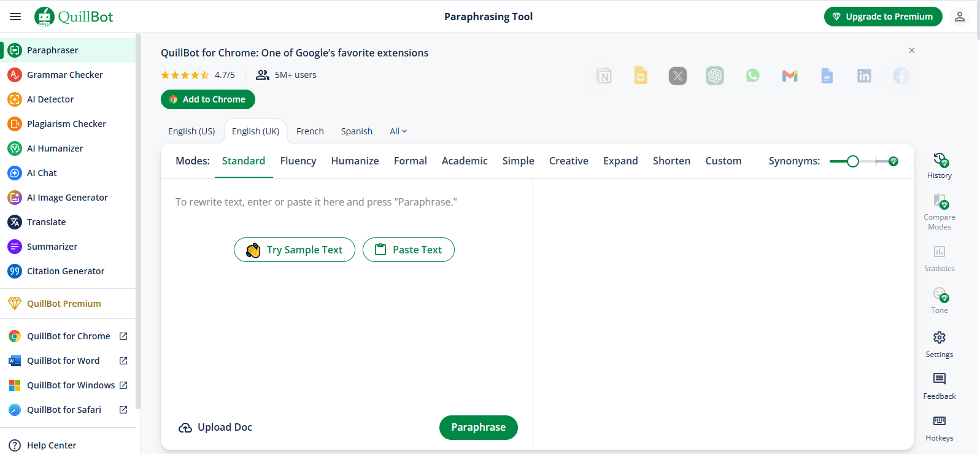Click the Gmail app icon

790,76
